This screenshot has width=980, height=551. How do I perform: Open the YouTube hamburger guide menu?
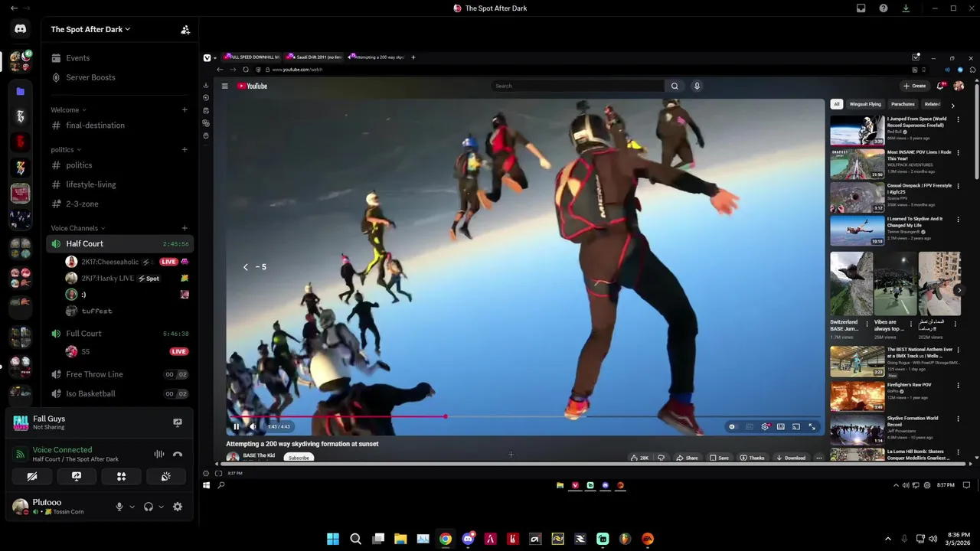coord(225,86)
